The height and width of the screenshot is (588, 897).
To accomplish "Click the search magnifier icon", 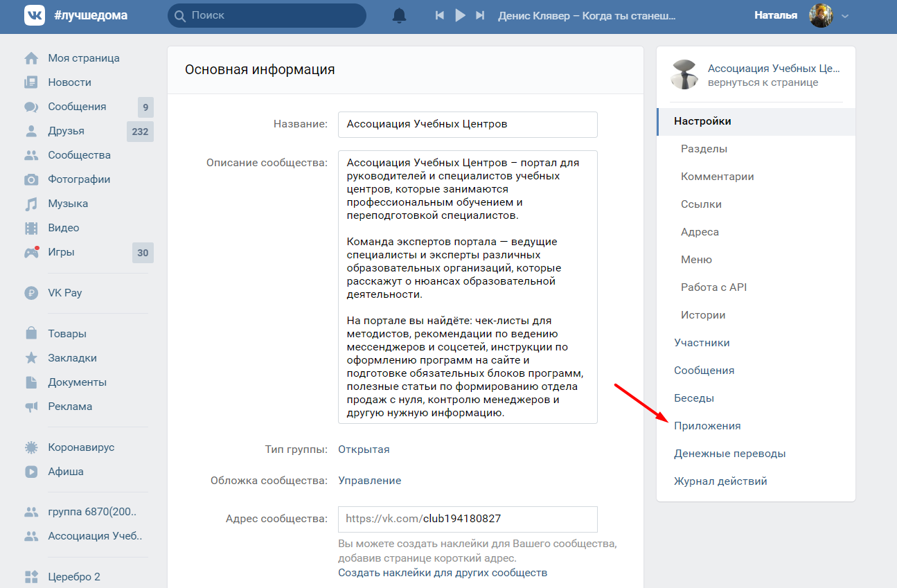I will [180, 15].
